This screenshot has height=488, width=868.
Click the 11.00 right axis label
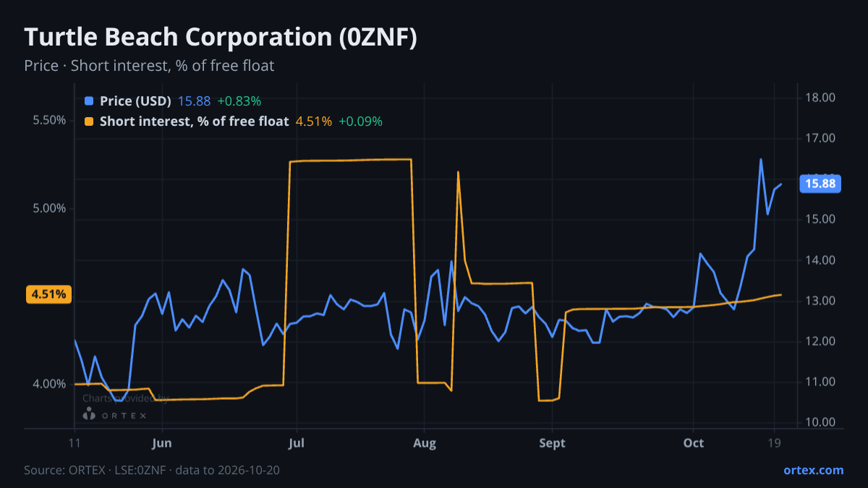tap(820, 382)
